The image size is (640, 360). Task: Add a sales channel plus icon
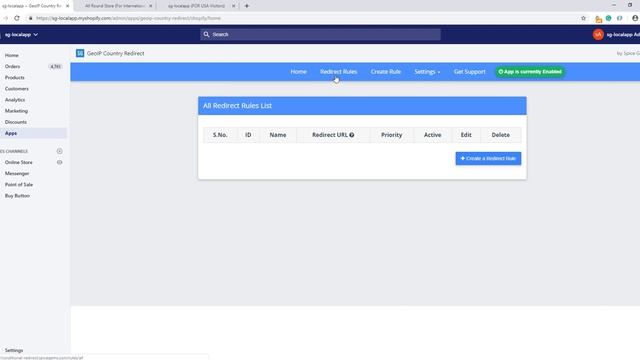pos(60,151)
